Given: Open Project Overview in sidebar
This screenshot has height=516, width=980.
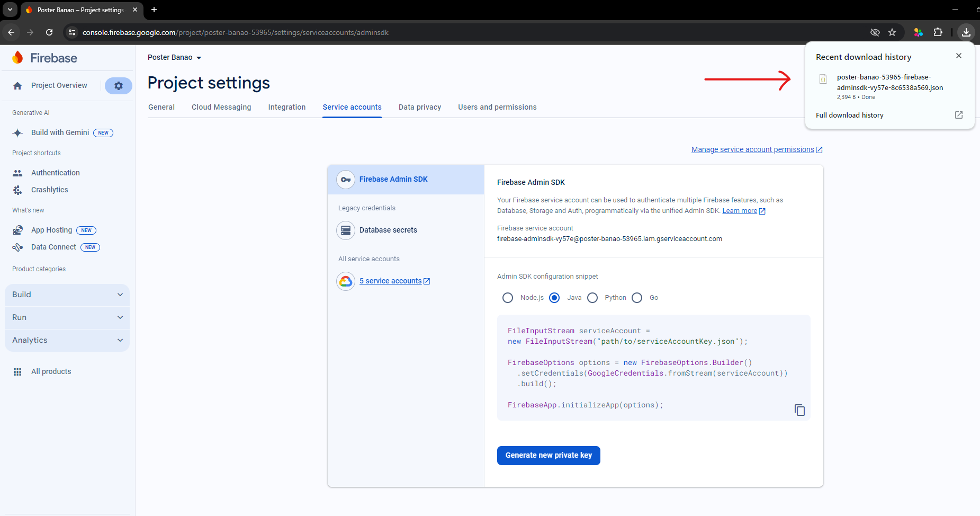Looking at the screenshot, I should click(x=59, y=86).
